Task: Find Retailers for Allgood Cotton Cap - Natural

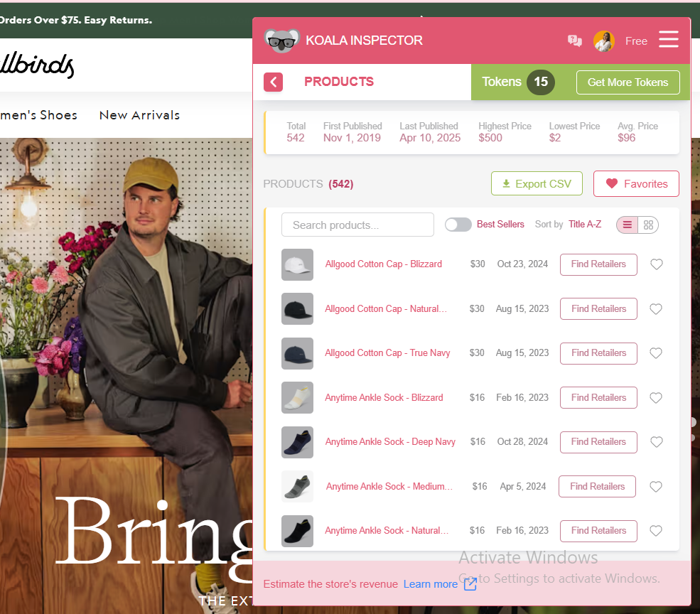Action: [598, 309]
